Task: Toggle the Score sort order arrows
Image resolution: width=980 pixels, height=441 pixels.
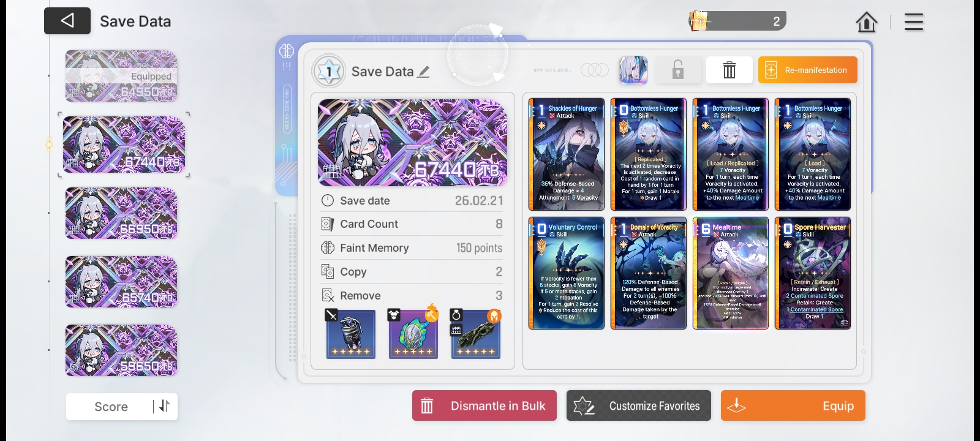Action: tap(165, 406)
